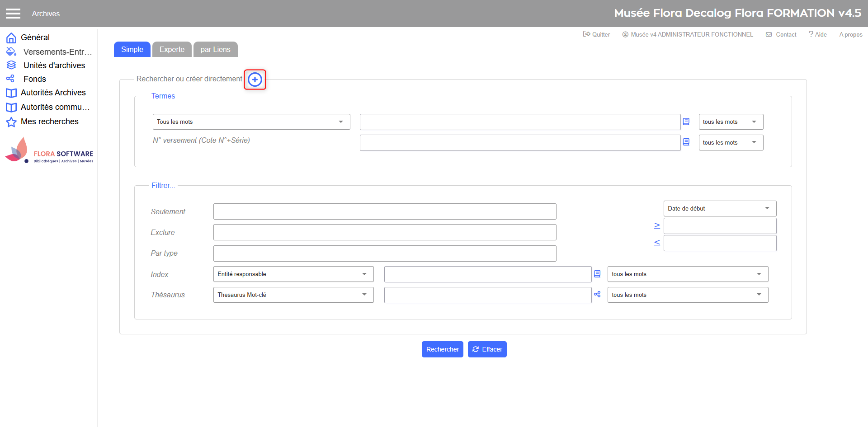
Task: Open thesaurus tree icon for Mot-clé
Action: (597, 294)
